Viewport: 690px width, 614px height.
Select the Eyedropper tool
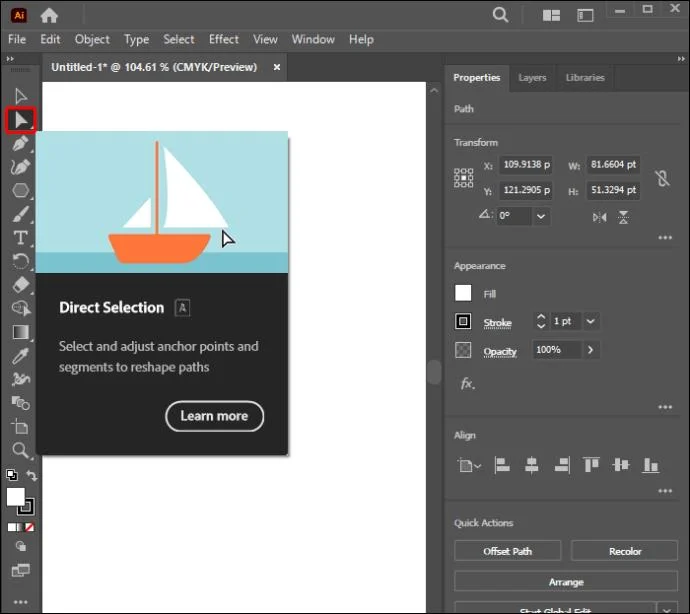pyautogui.click(x=20, y=356)
